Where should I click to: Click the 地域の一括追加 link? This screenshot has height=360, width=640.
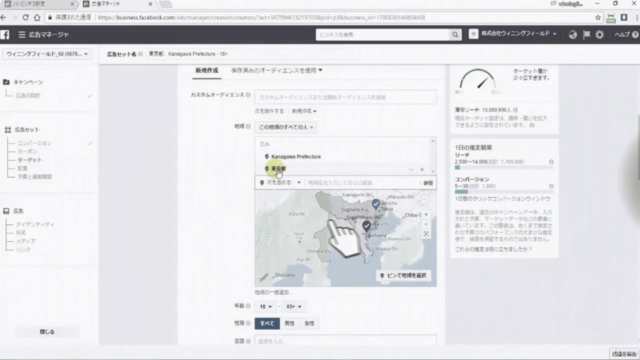tap(272, 292)
